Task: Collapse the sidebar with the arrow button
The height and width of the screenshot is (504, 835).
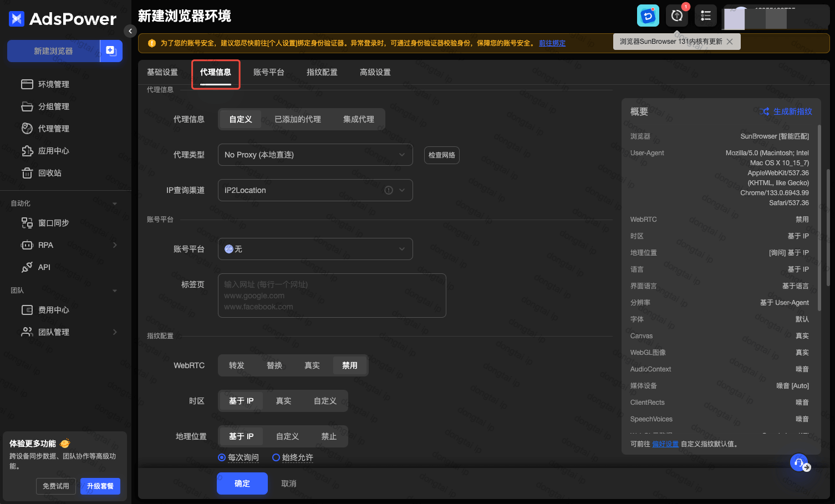Action: click(x=130, y=31)
